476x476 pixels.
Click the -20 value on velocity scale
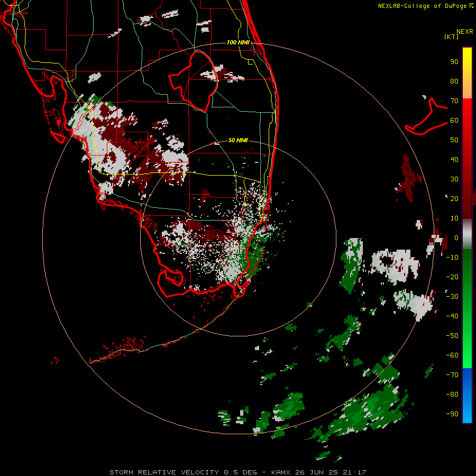(x=452, y=277)
